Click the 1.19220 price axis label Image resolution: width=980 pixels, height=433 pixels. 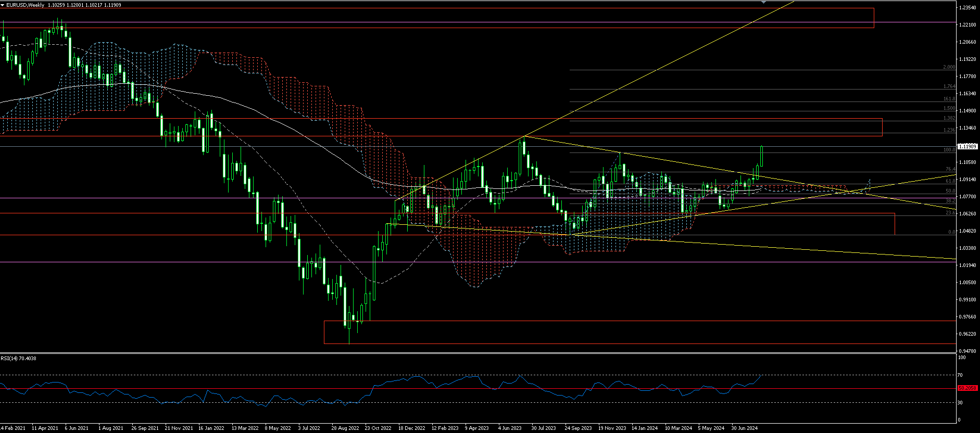967,59
